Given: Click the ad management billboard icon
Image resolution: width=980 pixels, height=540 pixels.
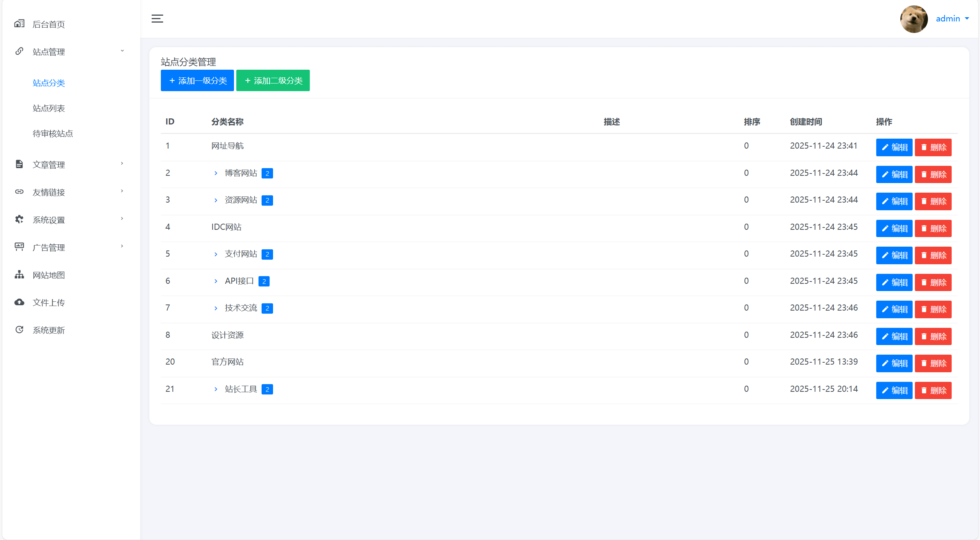Looking at the screenshot, I should 19,247.
